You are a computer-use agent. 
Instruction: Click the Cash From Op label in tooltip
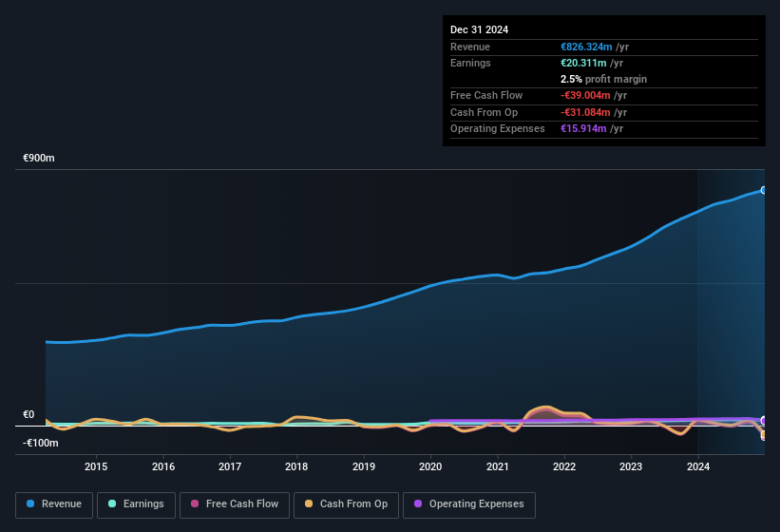[x=484, y=112]
